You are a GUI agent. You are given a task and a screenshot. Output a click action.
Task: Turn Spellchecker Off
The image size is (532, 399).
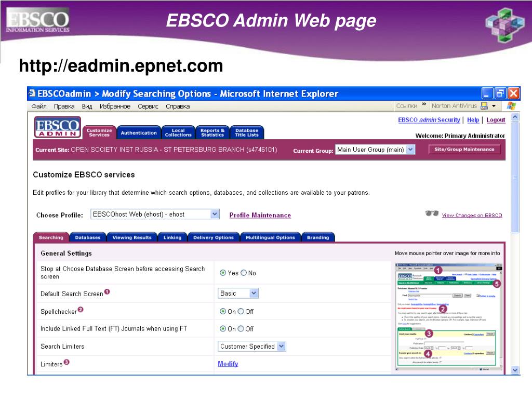[241, 312]
